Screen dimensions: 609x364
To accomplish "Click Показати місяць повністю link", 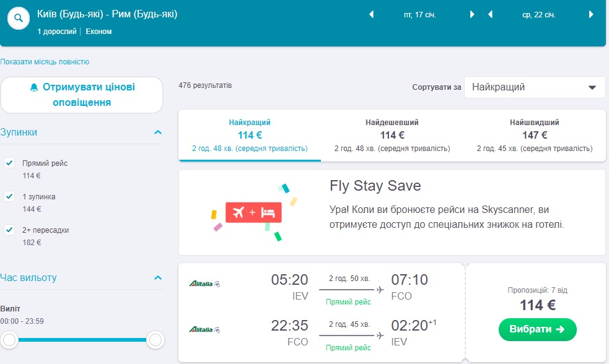I will 45,62.
